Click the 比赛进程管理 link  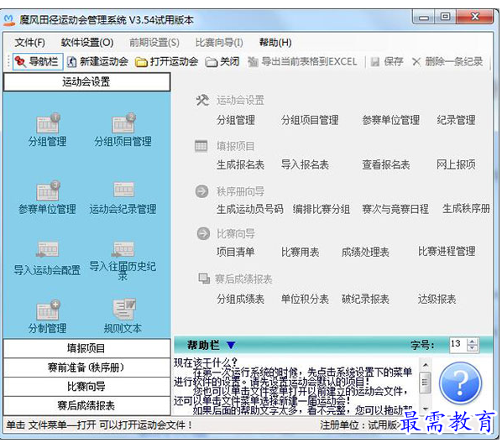[x=447, y=252]
